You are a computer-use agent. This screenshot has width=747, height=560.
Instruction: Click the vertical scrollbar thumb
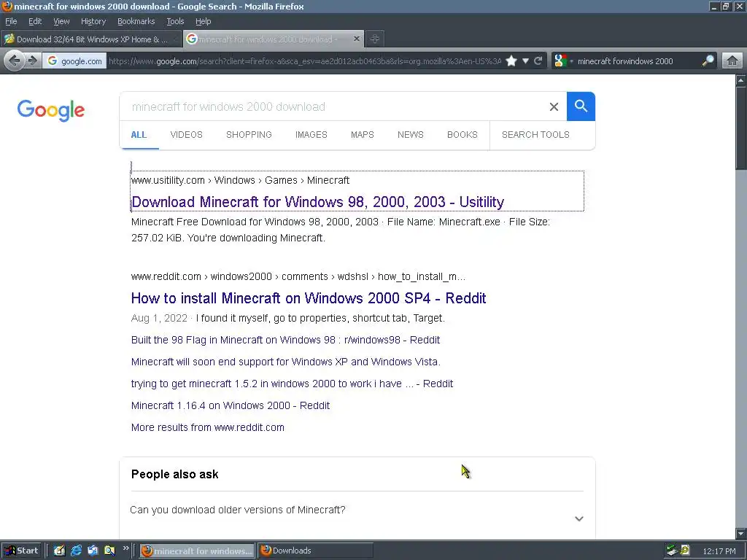(741, 128)
